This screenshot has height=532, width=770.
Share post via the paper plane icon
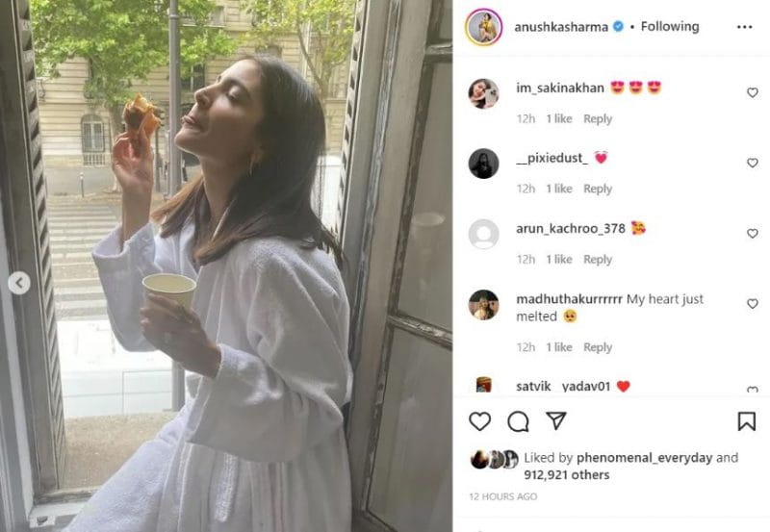pos(556,420)
